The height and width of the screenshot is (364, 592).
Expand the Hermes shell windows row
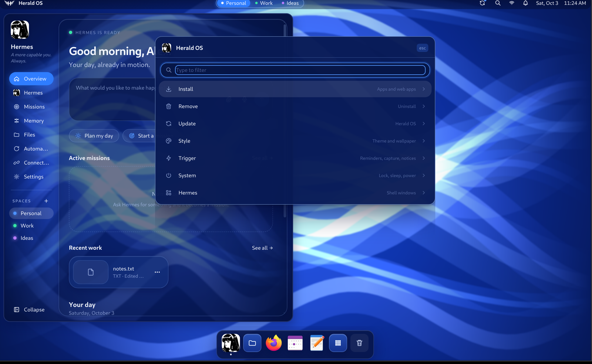pos(295,193)
